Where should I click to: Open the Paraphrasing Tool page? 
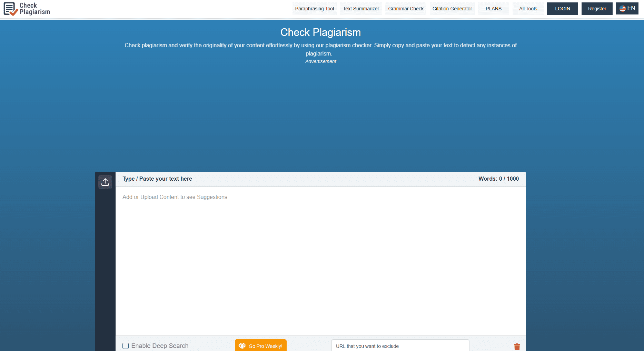click(x=314, y=9)
